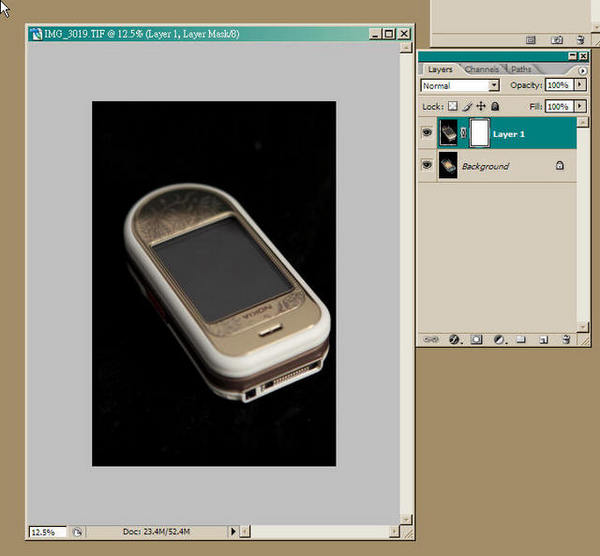Toggle Lock all padlock icon

coord(495,106)
